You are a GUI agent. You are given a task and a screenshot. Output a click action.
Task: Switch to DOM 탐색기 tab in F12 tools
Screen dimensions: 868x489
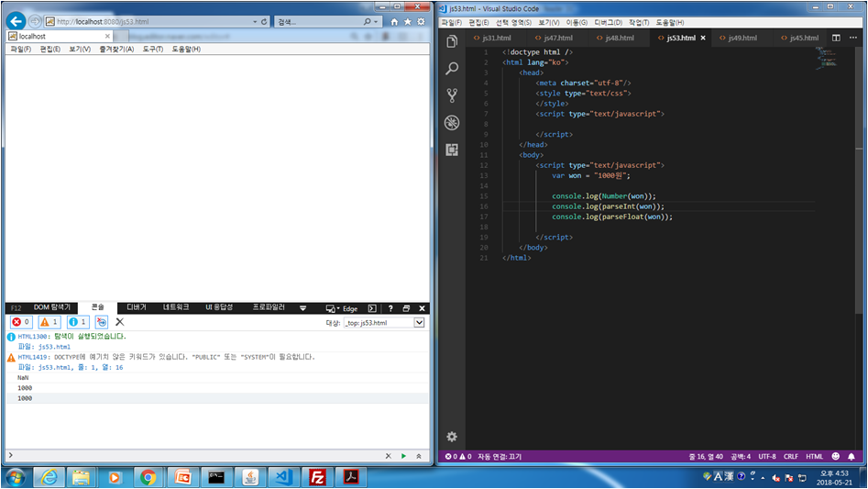(x=51, y=307)
